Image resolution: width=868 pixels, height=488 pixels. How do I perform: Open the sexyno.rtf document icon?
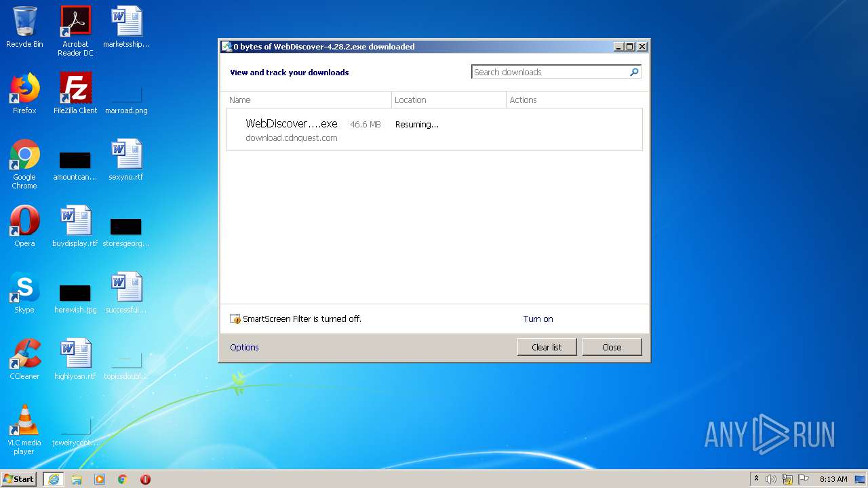click(126, 160)
